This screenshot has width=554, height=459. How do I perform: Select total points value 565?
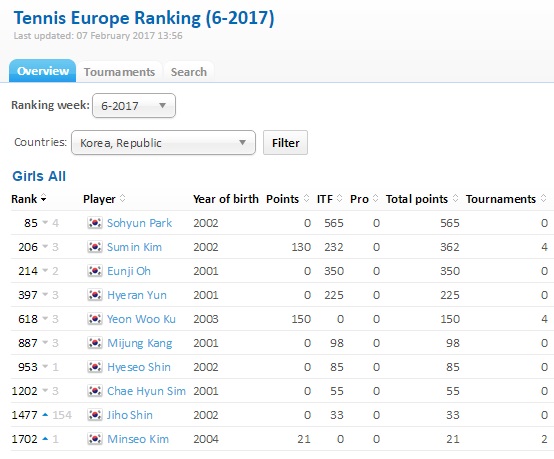pyautogui.click(x=449, y=223)
